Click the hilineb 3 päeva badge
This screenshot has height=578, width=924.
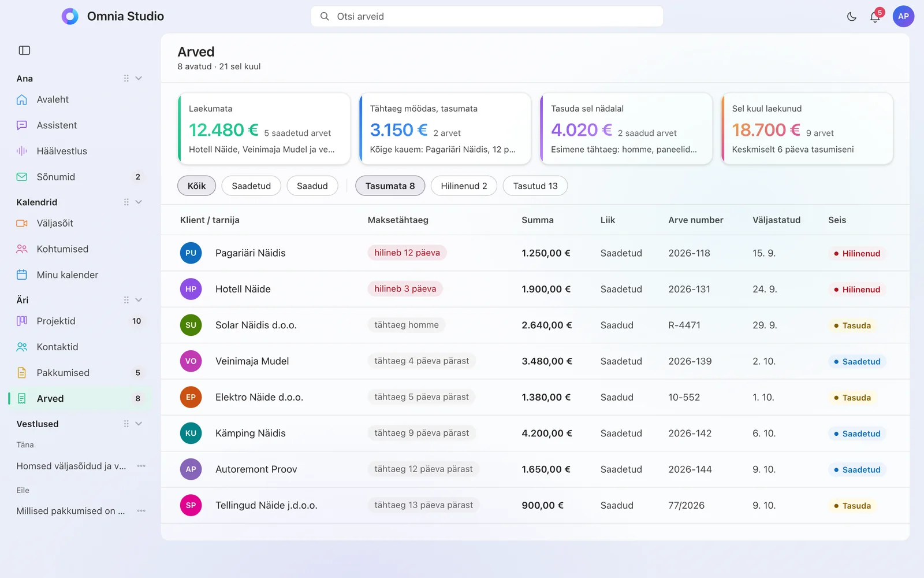405,288
